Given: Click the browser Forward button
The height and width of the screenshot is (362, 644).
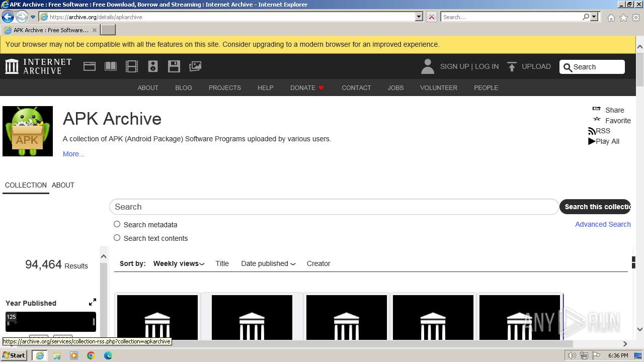Looking at the screenshot, I should point(22,17).
